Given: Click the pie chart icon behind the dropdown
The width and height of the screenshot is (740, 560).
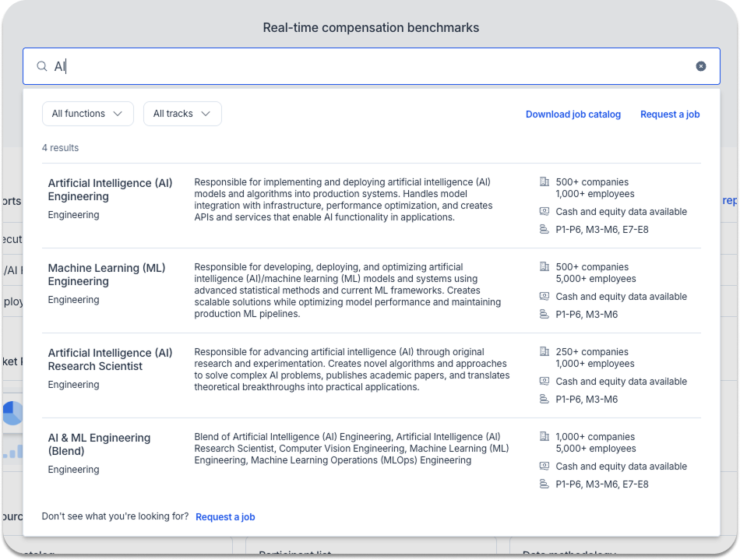Looking at the screenshot, I should [12, 413].
